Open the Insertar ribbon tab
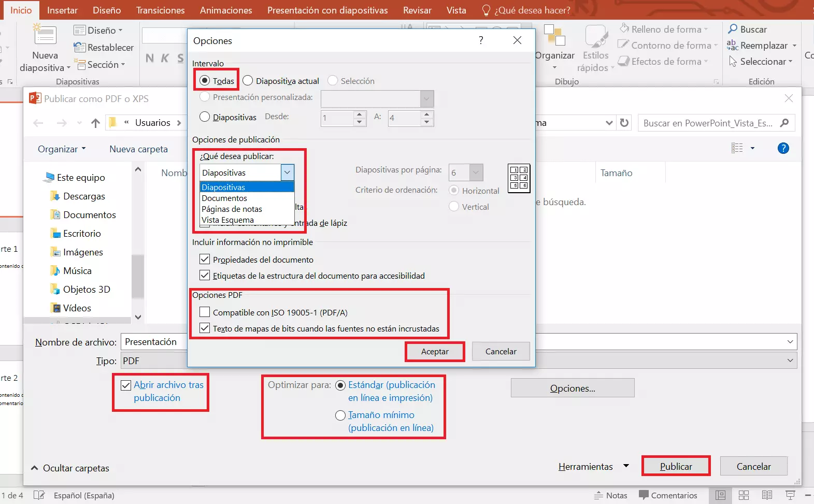The width and height of the screenshot is (814, 504). (x=62, y=10)
